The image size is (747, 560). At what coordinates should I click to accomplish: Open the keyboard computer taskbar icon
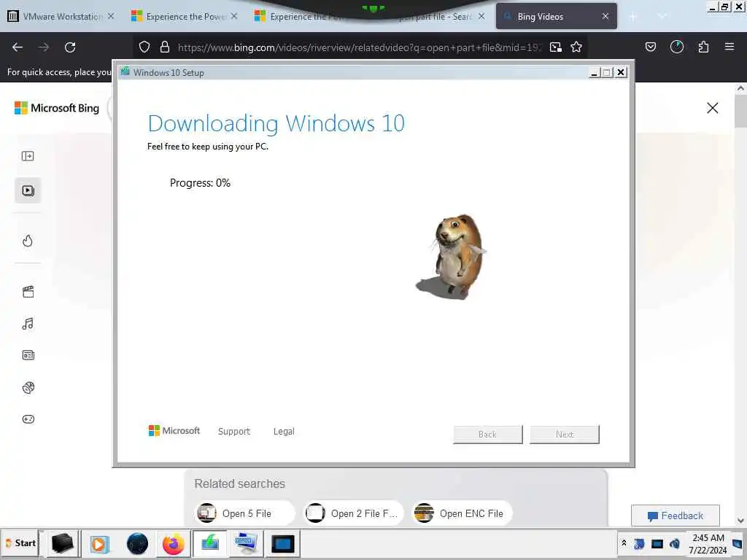(247, 544)
